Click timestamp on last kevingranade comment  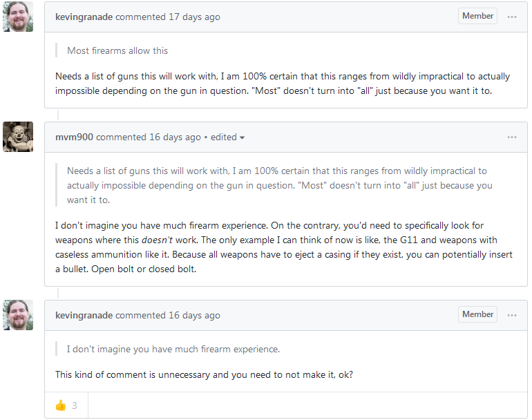tap(194, 316)
